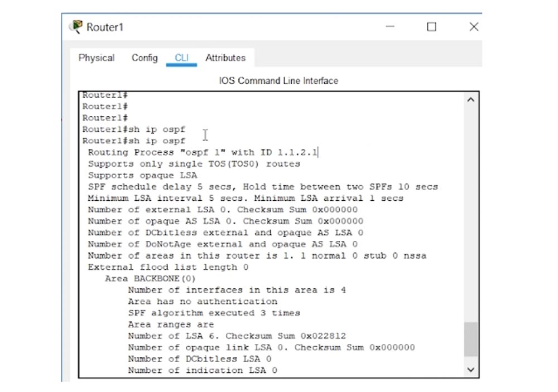This screenshot has width=558, height=392.
Task: Switch to the Physical tab
Action: (x=96, y=57)
